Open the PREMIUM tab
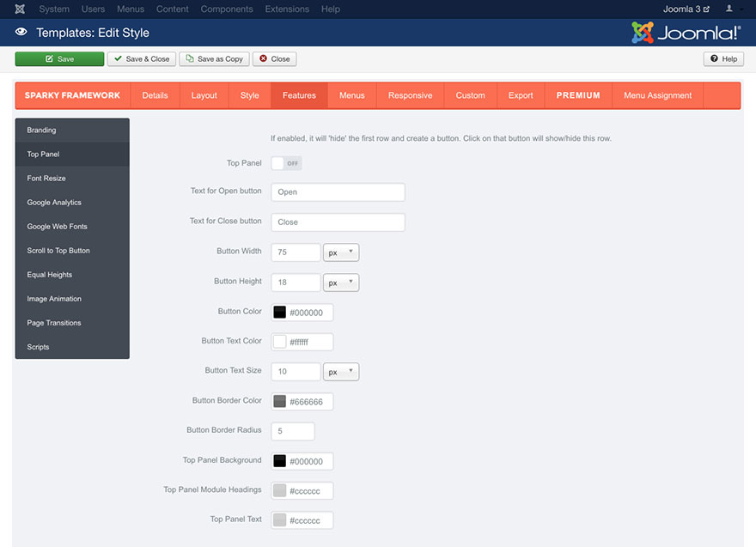 (578, 95)
